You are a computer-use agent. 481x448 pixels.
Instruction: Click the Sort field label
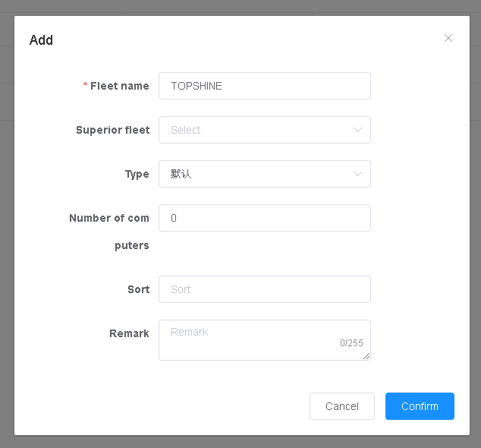tap(138, 289)
